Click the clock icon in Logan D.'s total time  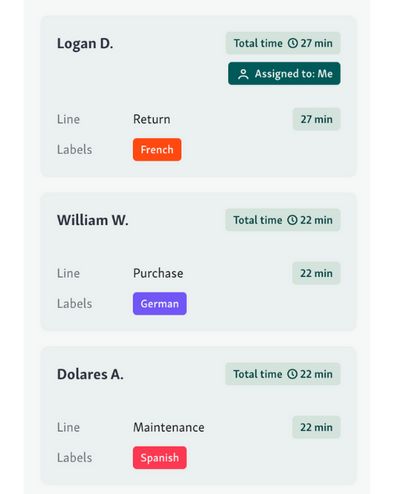pos(293,43)
